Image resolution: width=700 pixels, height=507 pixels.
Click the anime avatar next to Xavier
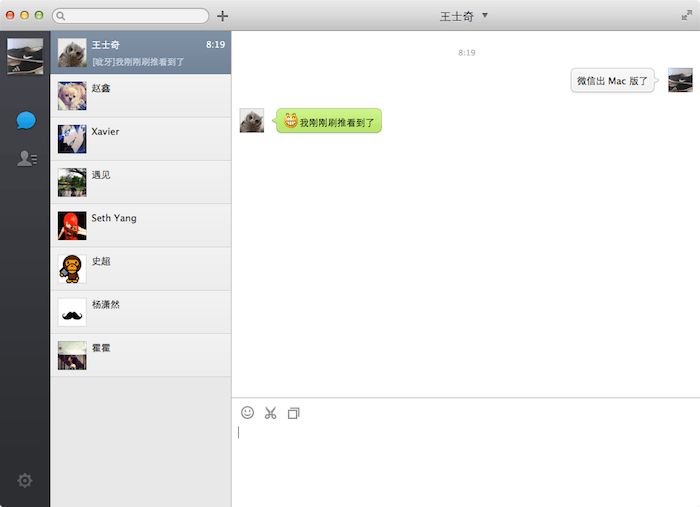72,139
